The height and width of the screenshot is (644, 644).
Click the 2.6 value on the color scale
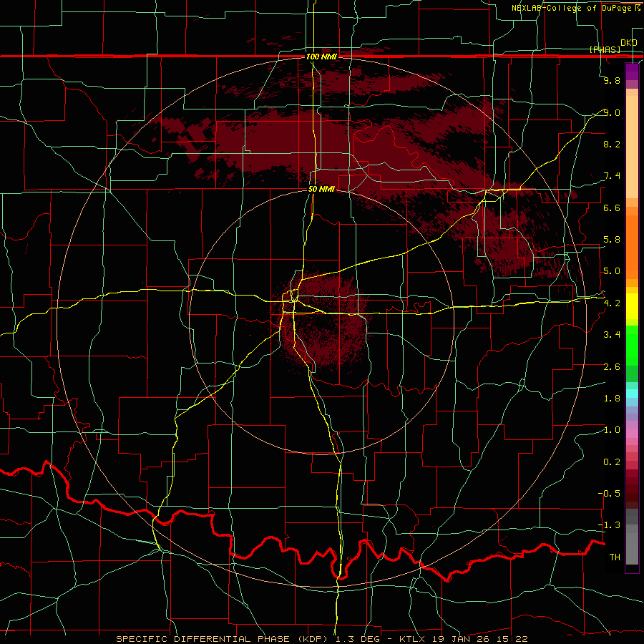612,366
